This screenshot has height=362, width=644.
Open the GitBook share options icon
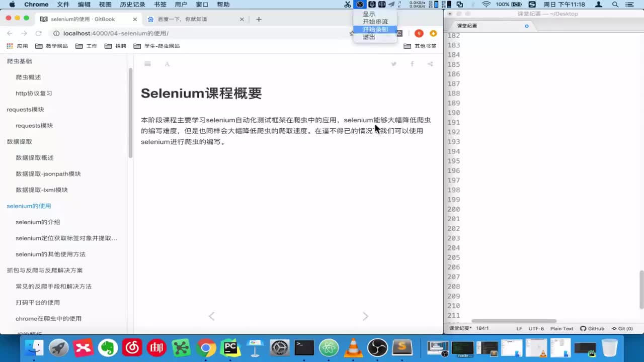click(430, 64)
